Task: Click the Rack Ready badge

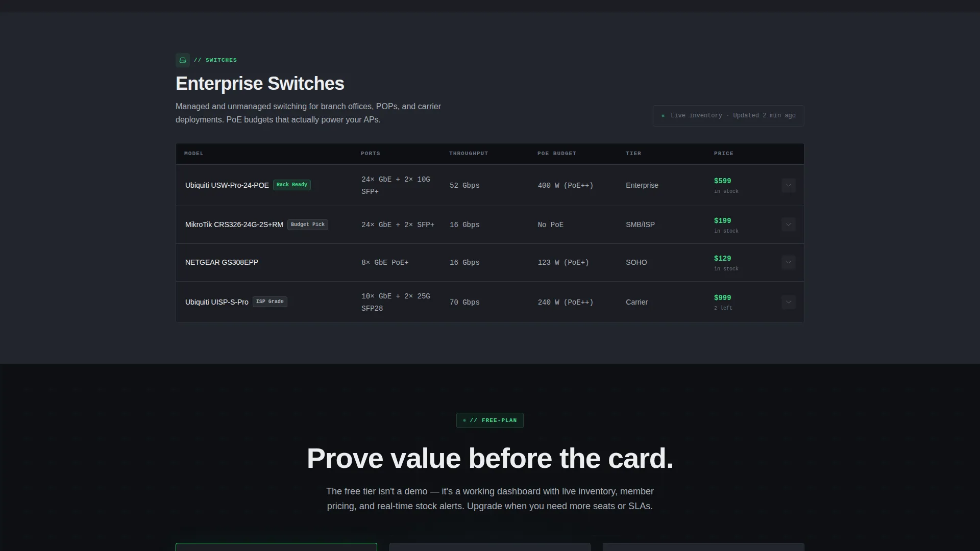Action: click(x=292, y=185)
